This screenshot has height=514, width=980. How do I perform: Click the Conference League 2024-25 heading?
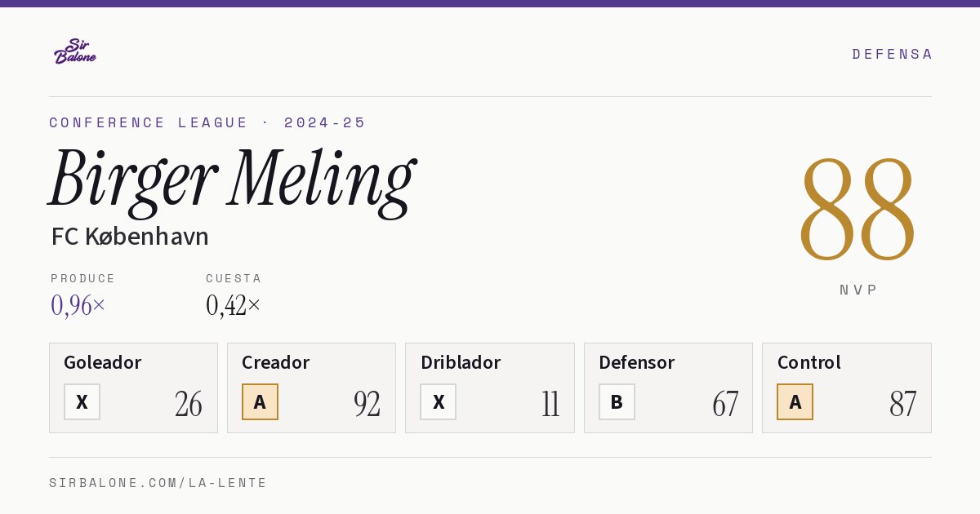(x=207, y=122)
